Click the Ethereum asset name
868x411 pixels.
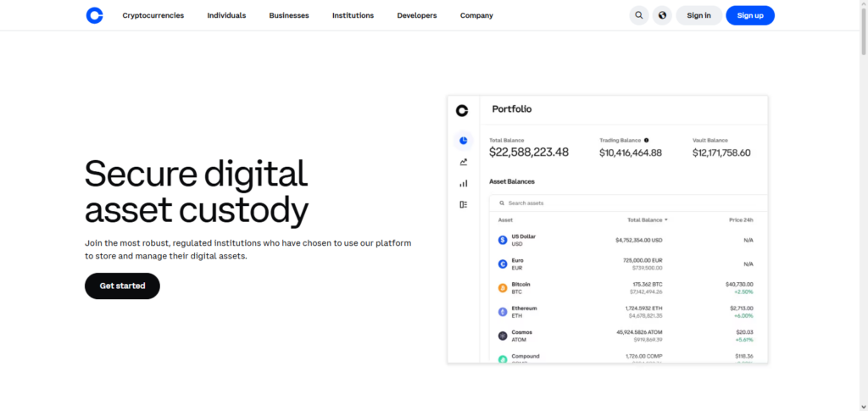tap(524, 308)
